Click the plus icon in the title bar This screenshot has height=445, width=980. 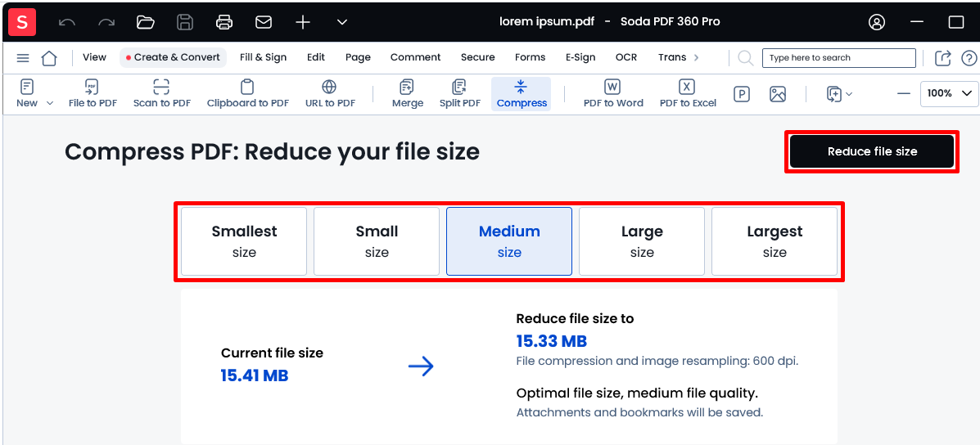point(303,22)
